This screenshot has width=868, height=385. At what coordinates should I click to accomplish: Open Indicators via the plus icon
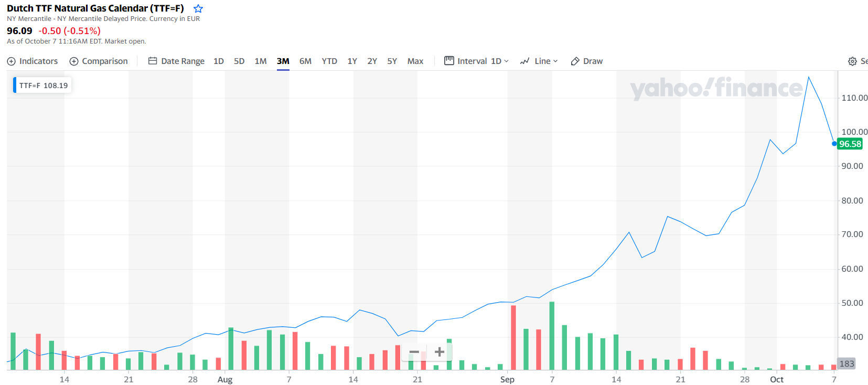pos(12,61)
